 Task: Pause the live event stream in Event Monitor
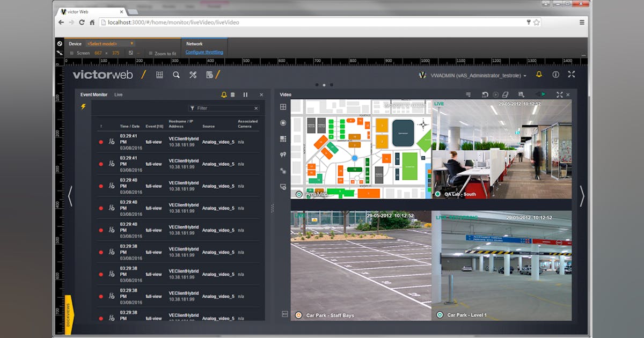[245, 94]
